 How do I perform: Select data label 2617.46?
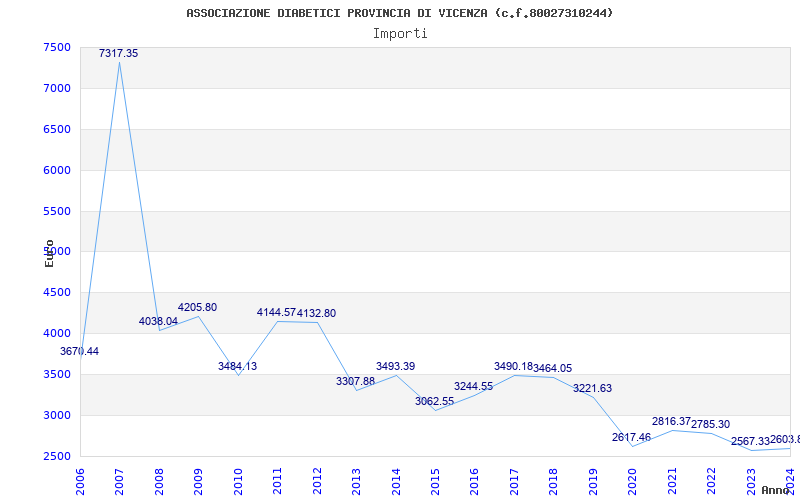tap(632, 437)
